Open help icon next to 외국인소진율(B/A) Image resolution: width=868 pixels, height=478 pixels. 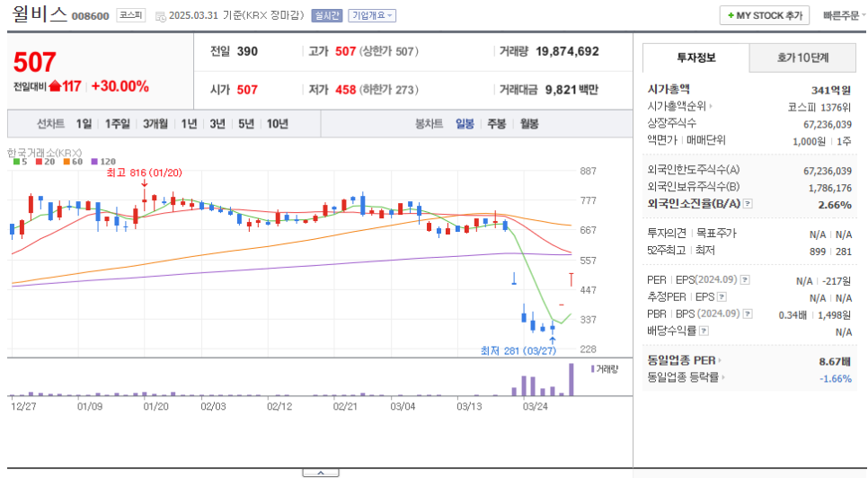[748, 204]
